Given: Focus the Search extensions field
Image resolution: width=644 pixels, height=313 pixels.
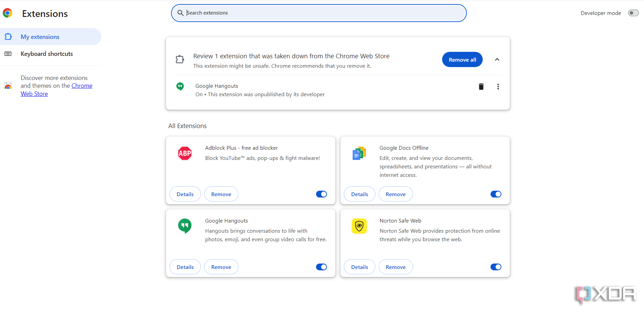Looking at the screenshot, I should pyautogui.click(x=319, y=13).
